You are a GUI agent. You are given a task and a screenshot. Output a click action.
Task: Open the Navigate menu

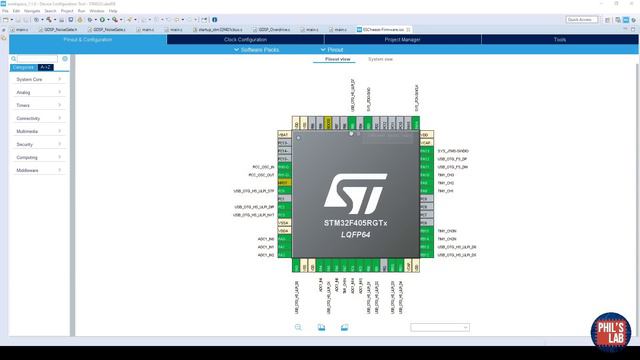pyautogui.click(x=32, y=11)
